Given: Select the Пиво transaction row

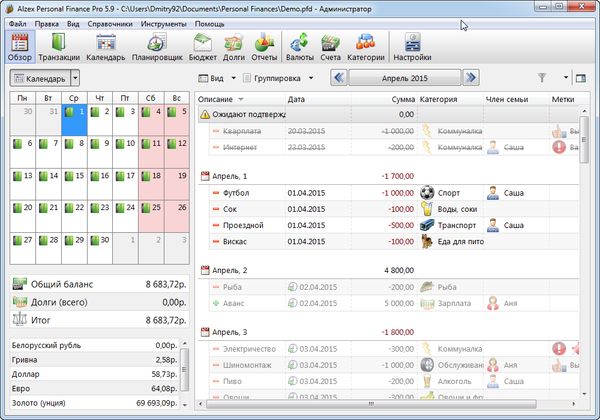Looking at the screenshot, I should coord(394,381).
